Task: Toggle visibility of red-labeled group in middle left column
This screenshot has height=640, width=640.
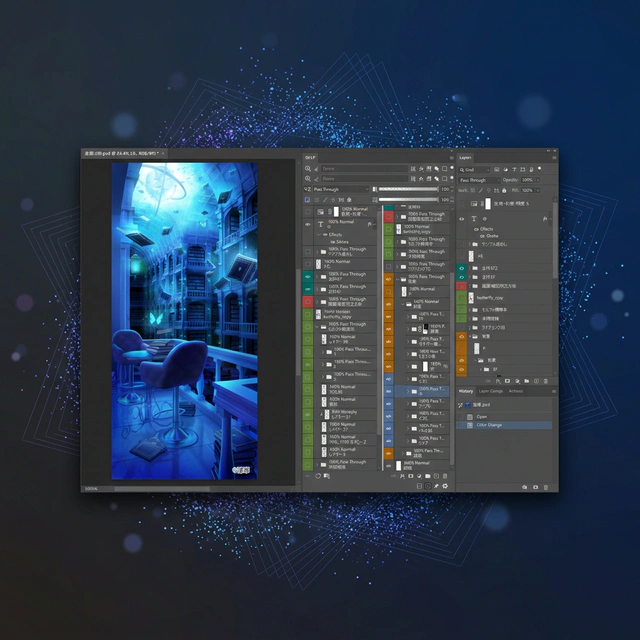Action: pos(308,302)
